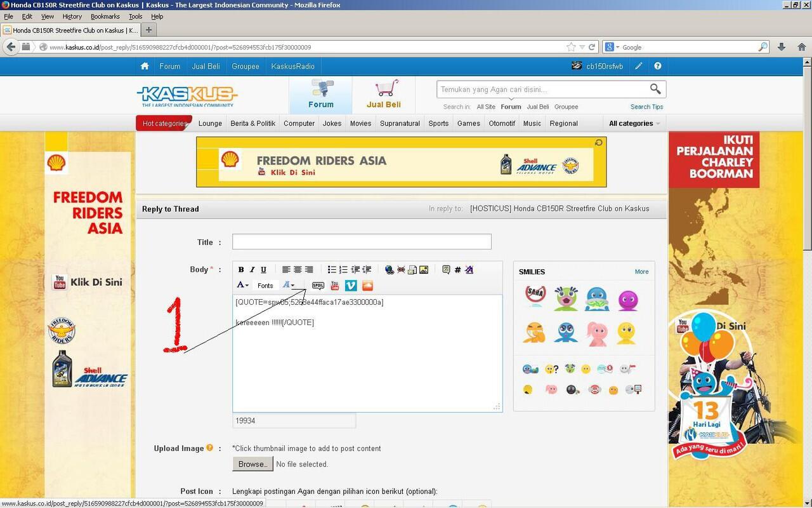This screenshot has width=812, height=508.
Task: Insert the small smiley with question mark
Action: (551, 369)
